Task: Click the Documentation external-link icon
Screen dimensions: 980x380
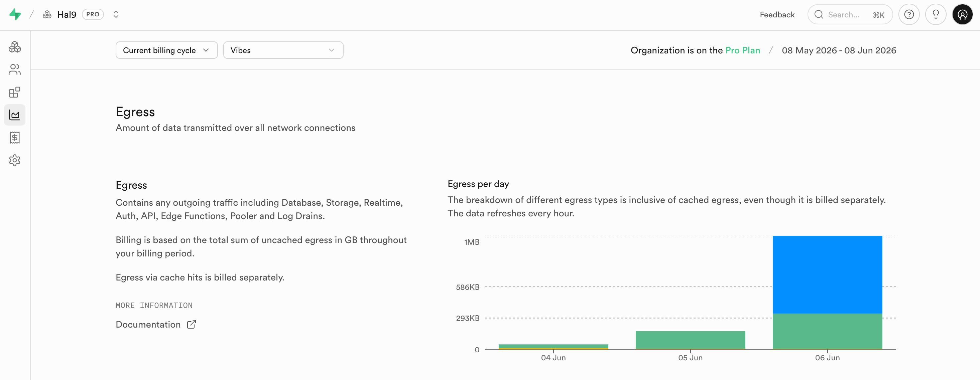Action: (x=192, y=324)
